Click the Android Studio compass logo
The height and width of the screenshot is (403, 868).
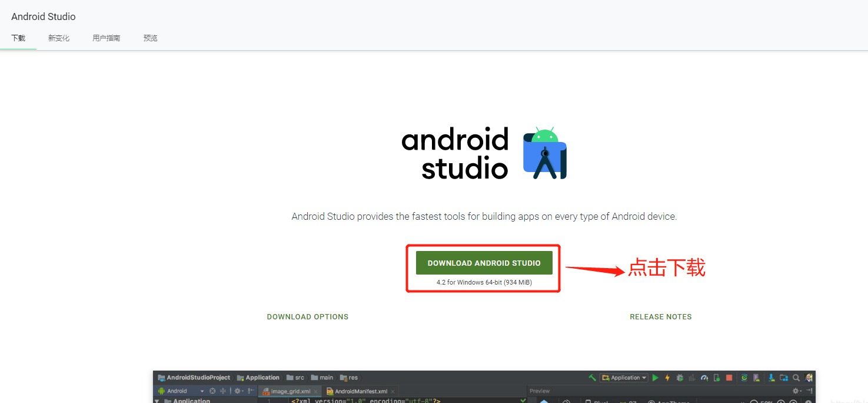pyautogui.click(x=545, y=153)
